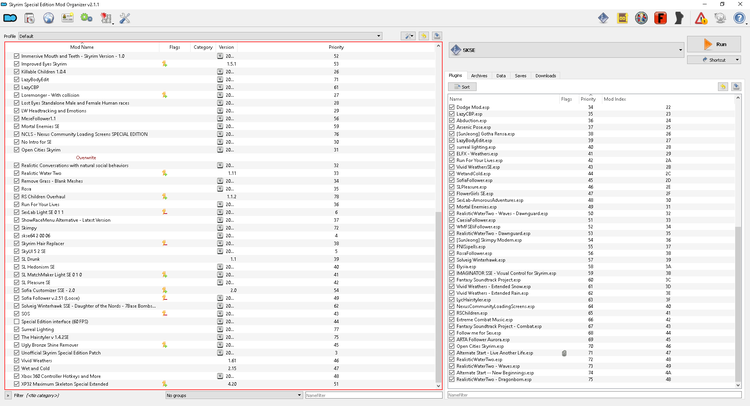
Task: Sort mods by the Mod Name column header
Action: (82, 47)
